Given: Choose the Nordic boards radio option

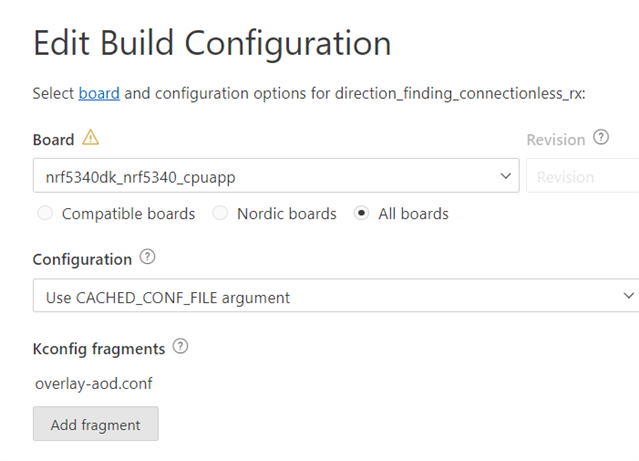Looking at the screenshot, I should [x=220, y=213].
